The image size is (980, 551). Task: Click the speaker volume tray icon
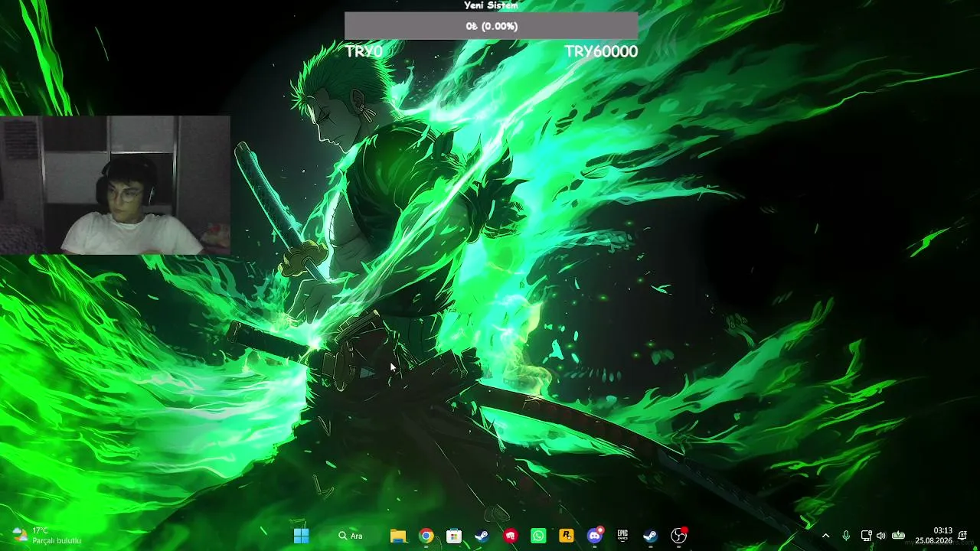pos(881,536)
